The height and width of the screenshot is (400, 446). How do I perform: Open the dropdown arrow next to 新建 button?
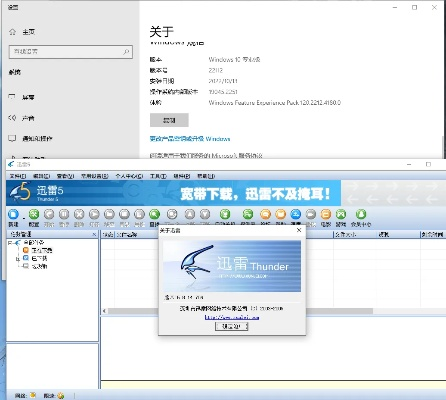[x=23, y=217]
